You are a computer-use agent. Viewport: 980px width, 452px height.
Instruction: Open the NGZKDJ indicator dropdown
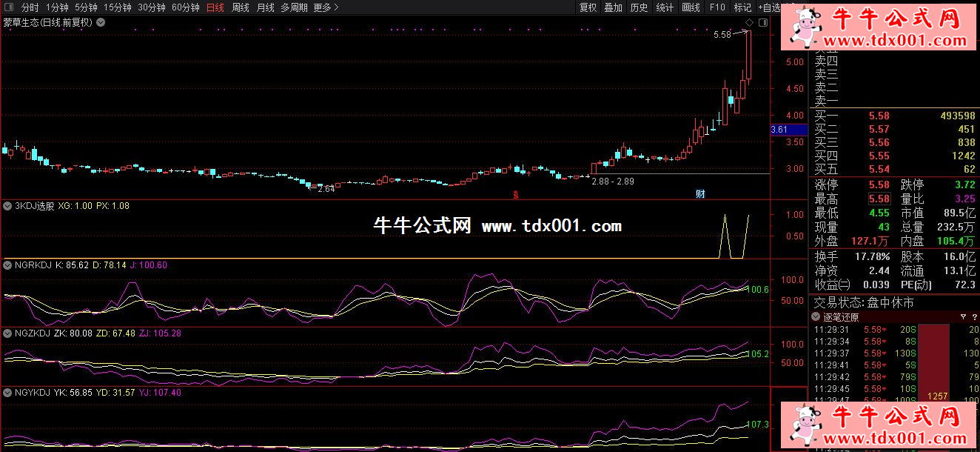coord(8,333)
